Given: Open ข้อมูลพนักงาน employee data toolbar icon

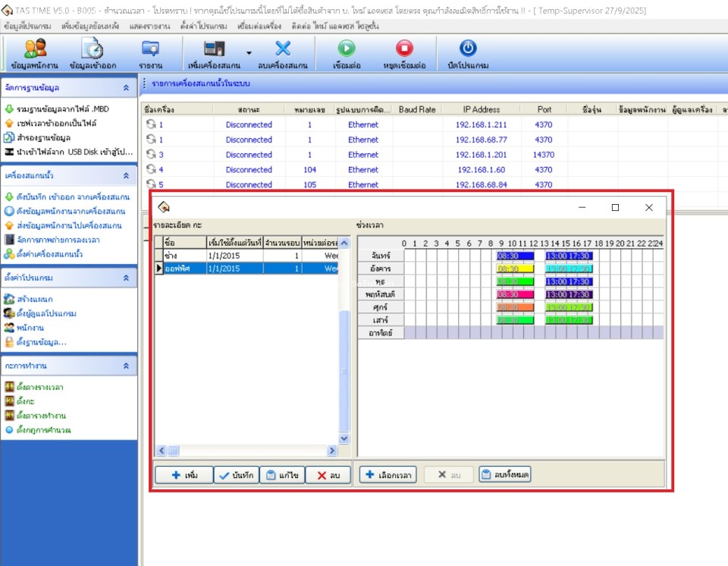Looking at the screenshot, I should (x=35, y=49).
